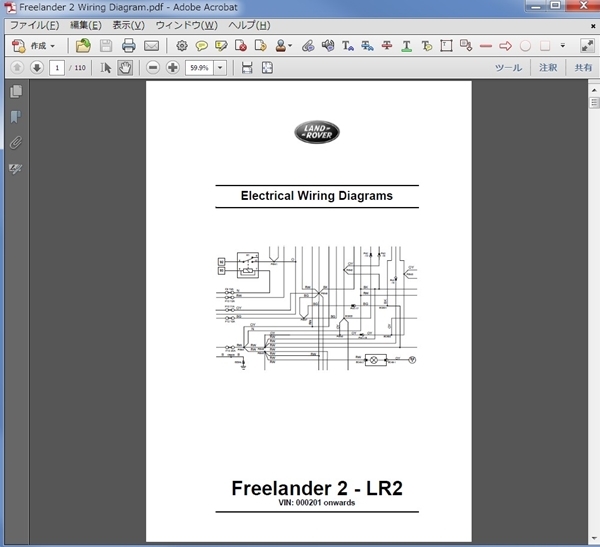Show bookmarks panel in sidebar

(x=16, y=117)
